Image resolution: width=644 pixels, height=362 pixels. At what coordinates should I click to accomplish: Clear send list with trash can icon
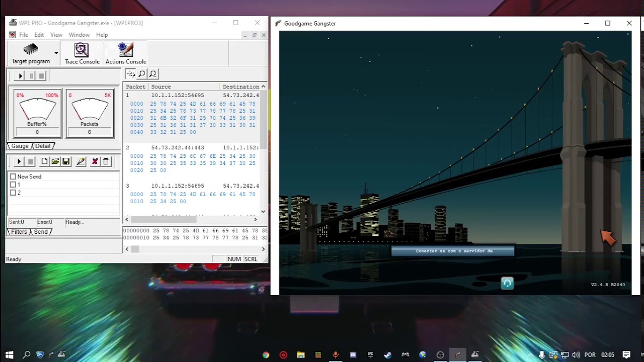point(106,161)
